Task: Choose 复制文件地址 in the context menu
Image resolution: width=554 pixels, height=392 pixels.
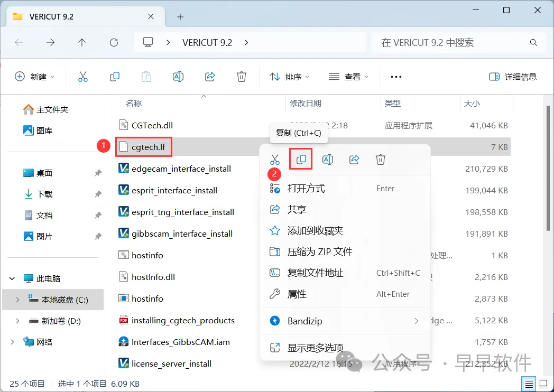Action: pos(345,273)
